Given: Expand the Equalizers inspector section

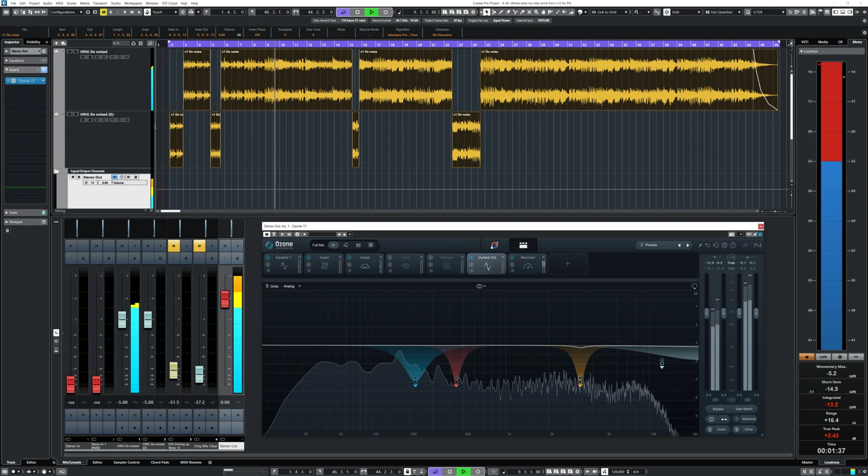Looking at the screenshot, I should pos(25,60).
